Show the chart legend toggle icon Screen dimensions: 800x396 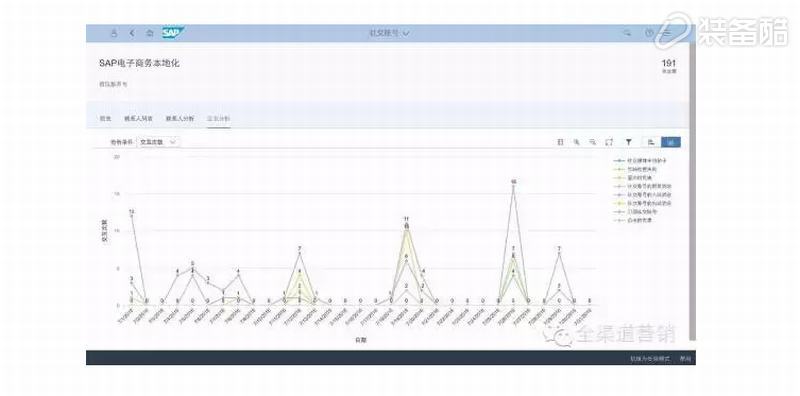[x=560, y=142]
